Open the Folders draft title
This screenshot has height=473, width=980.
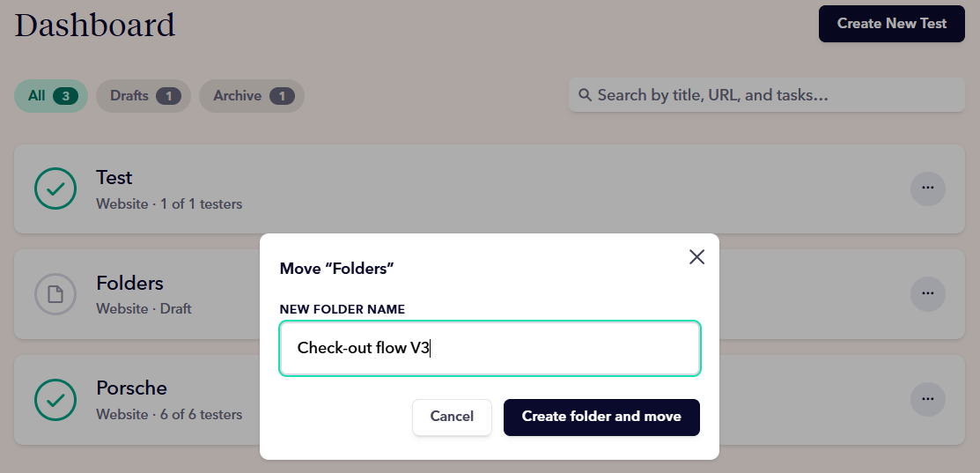tap(129, 284)
